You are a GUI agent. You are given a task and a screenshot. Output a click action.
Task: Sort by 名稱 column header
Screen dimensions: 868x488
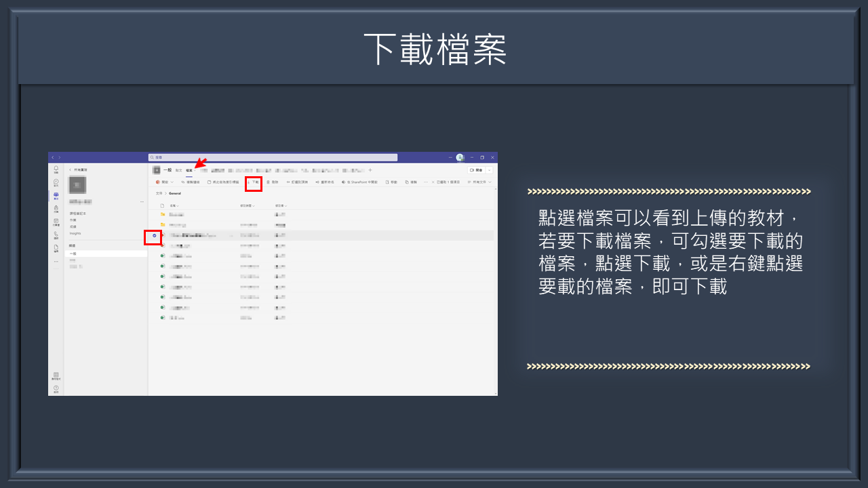click(x=174, y=205)
